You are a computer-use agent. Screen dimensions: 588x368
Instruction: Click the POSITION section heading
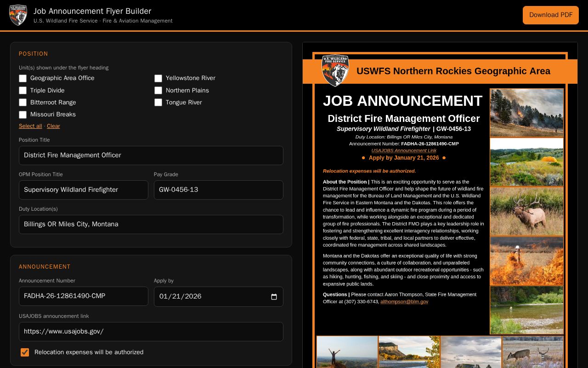34,54
